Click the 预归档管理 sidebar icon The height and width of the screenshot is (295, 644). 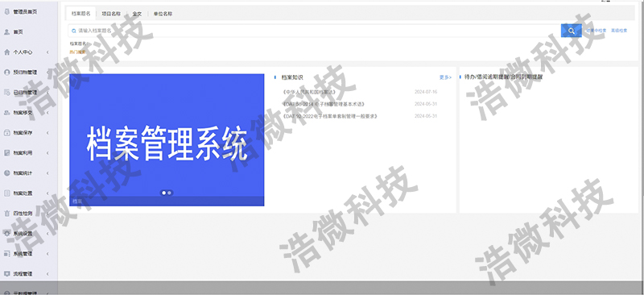click(x=6, y=72)
